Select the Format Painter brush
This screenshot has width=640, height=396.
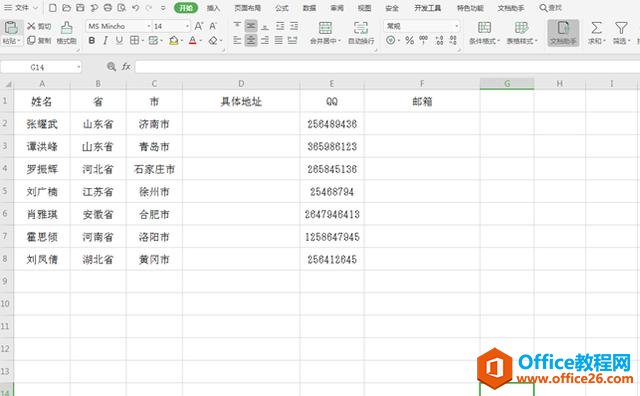(67, 28)
